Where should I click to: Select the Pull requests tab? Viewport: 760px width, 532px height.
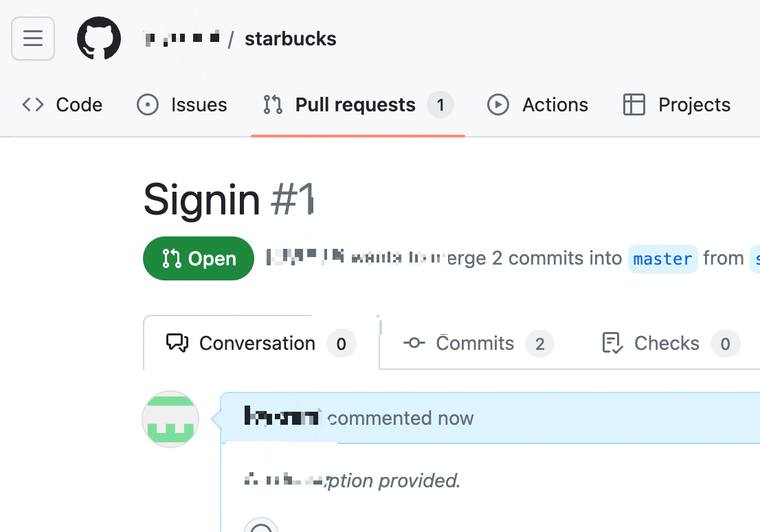pos(358,104)
